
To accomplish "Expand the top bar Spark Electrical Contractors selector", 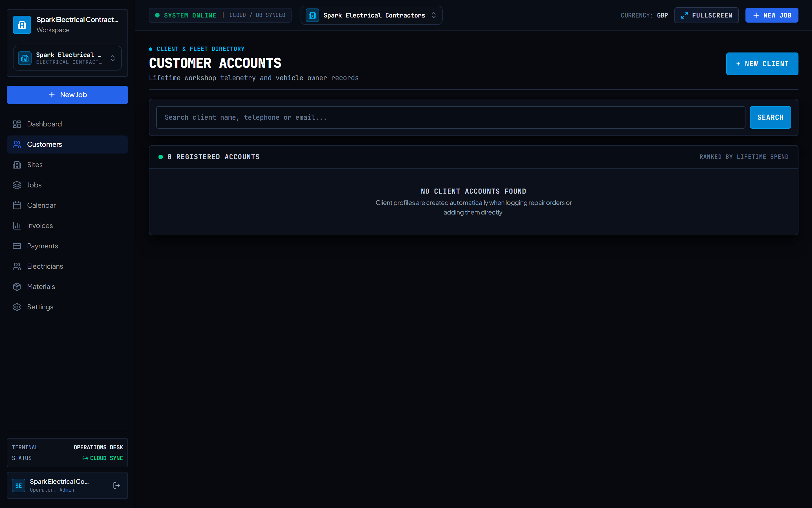I will coord(371,15).
